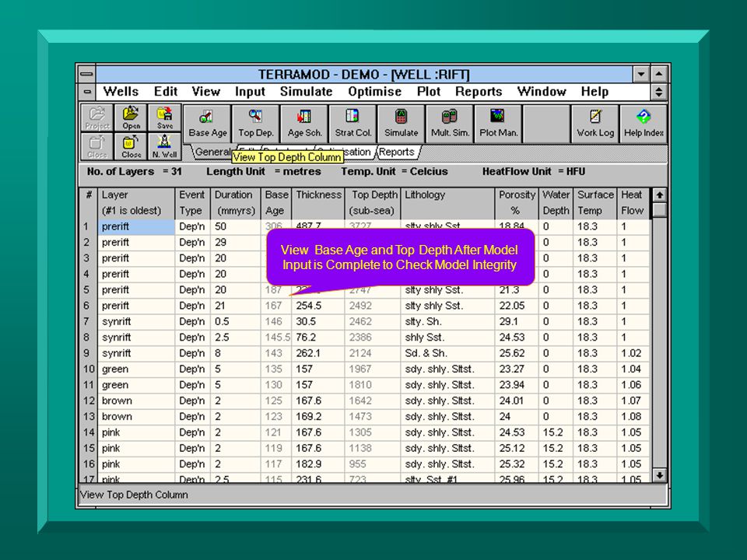The image size is (747, 560).
Task: Click the Save disk toolbar icon
Action: (x=164, y=117)
